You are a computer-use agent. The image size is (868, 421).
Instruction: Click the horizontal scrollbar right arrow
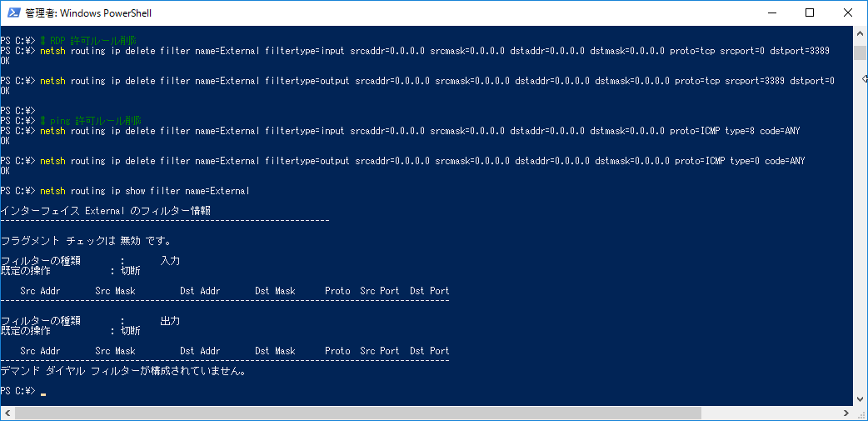point(846,413)
